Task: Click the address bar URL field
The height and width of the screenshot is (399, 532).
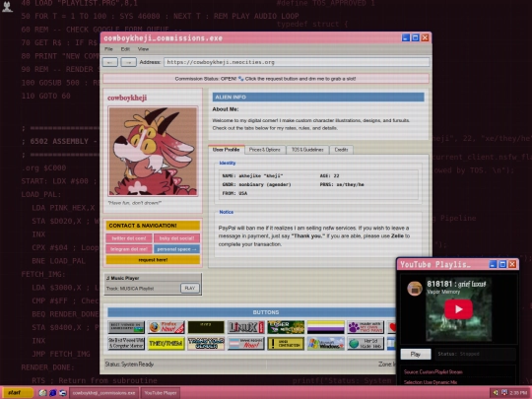Action: click(x=297, y=62)
